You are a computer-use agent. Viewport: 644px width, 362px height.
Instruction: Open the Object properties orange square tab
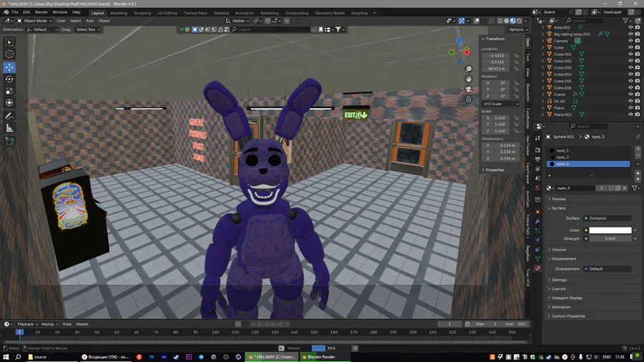coord(537,212)
